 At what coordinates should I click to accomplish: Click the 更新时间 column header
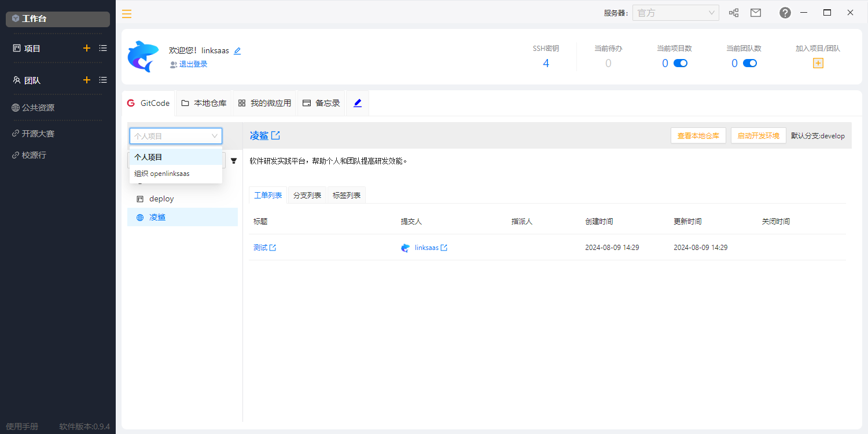[x=687, y=222]
